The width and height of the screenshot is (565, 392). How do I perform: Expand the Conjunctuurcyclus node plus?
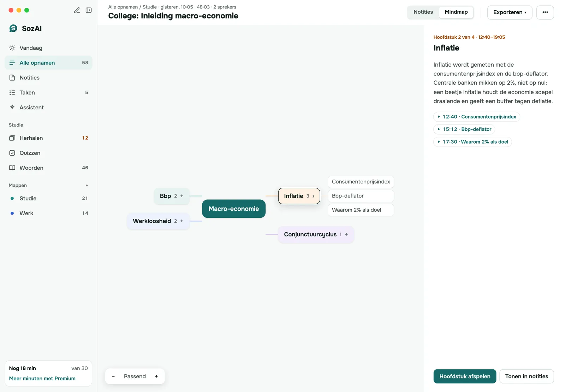346,234
